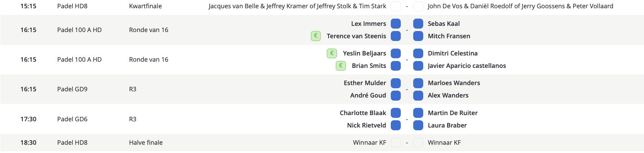Open Padel HD8 Halve finale draw

click(x=72, y=142)
